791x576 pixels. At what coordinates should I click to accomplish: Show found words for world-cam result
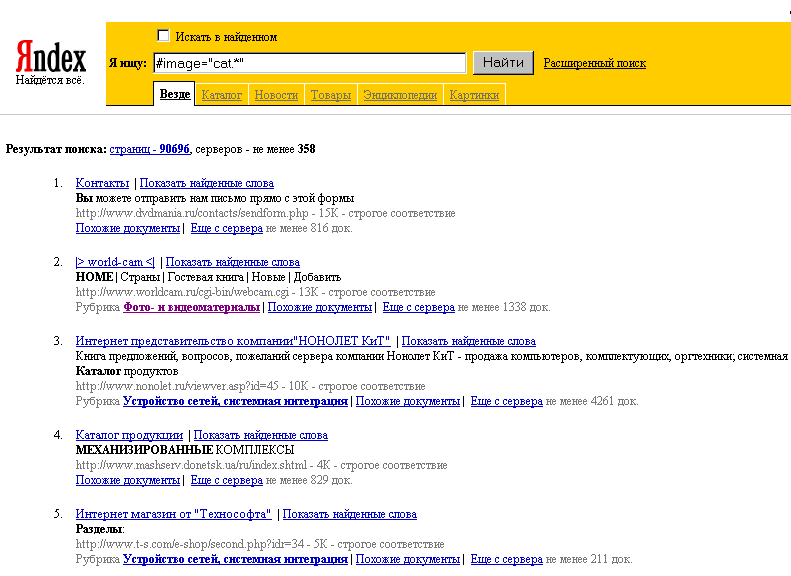click(233, 262)
